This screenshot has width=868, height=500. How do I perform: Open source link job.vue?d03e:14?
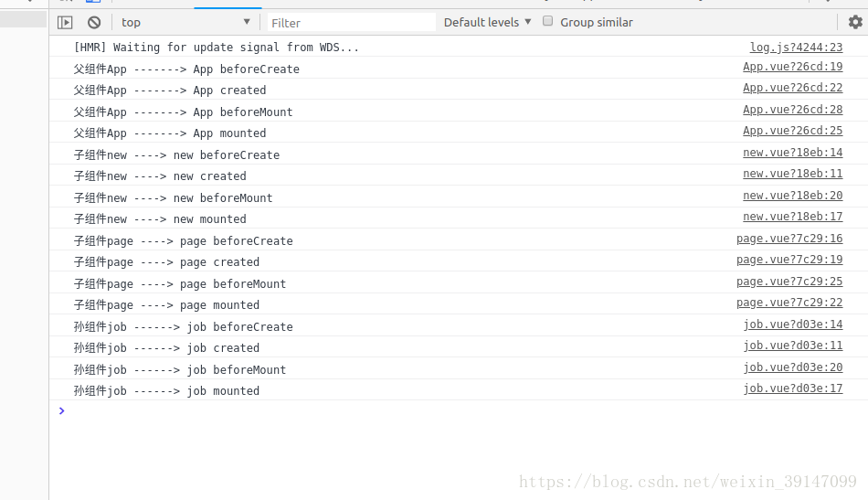point(793,324)
